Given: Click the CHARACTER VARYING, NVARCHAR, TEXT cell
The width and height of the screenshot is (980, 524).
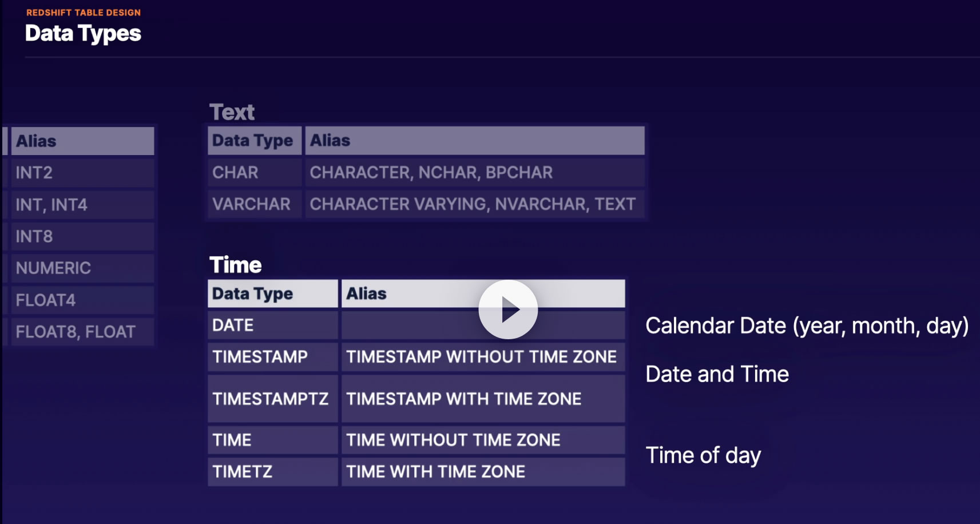Looking at the screenshot, I should point(473,204).
